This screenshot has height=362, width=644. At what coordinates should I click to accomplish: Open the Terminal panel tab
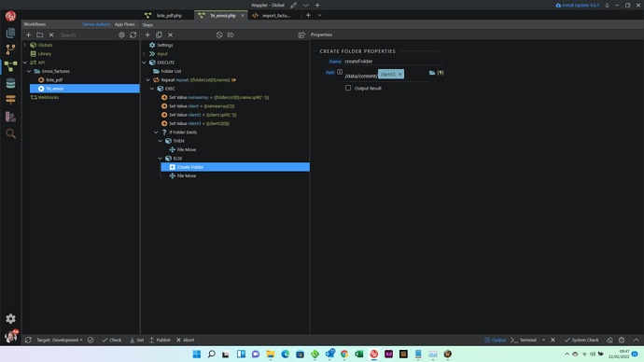click(x=524, y=340)
